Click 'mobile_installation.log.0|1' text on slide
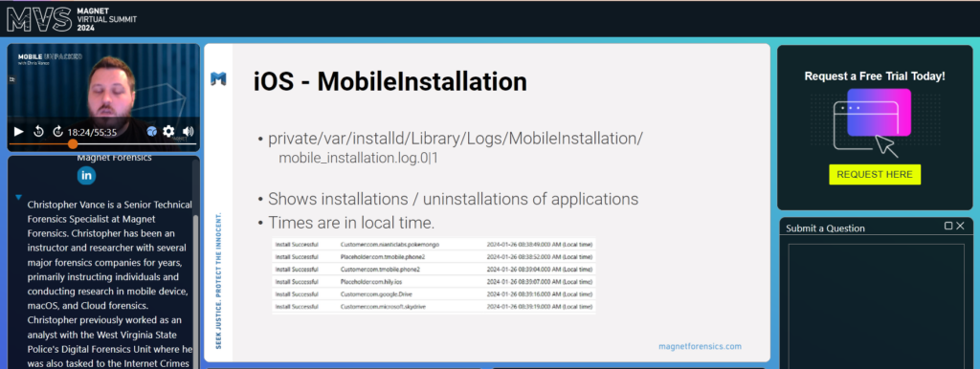This screenshot has width=980, height=369. (359, 158)
